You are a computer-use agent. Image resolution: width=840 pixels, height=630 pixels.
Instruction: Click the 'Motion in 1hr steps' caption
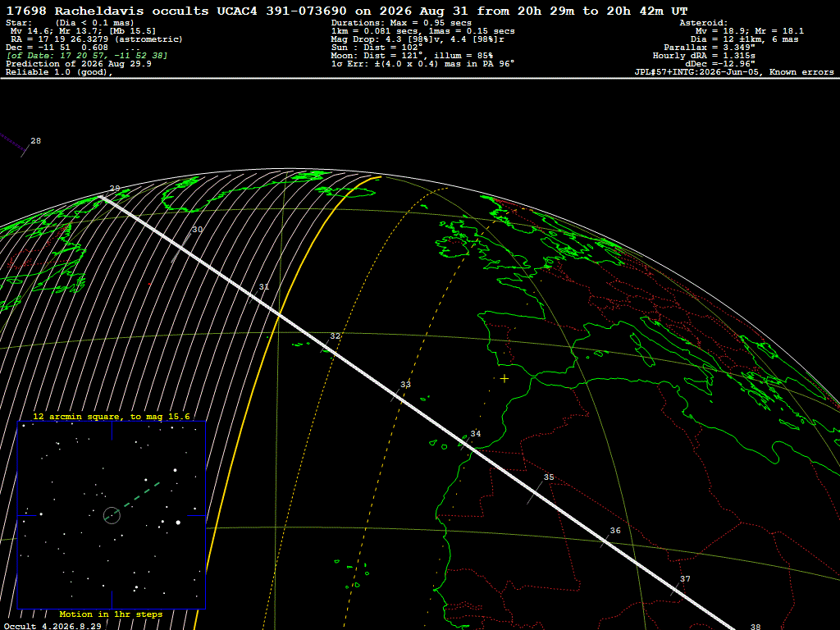point(111,614)
